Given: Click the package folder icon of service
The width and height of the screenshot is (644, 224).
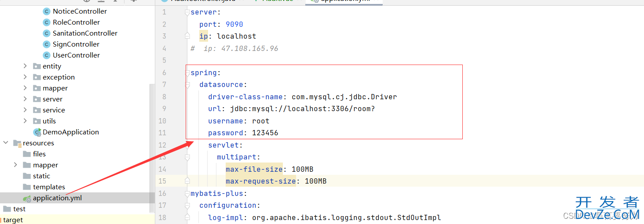Looking at the screenshot, I should [37, 110].
